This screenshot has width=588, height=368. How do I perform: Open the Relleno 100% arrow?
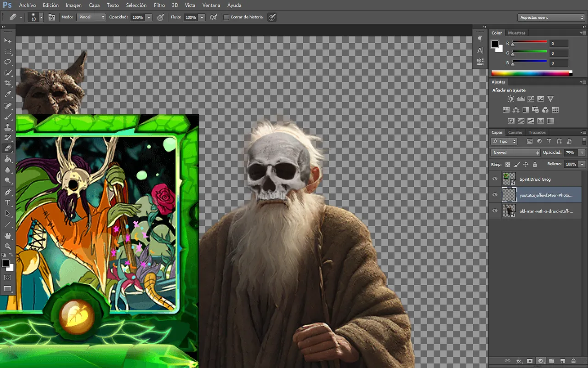tap(582, 164)
